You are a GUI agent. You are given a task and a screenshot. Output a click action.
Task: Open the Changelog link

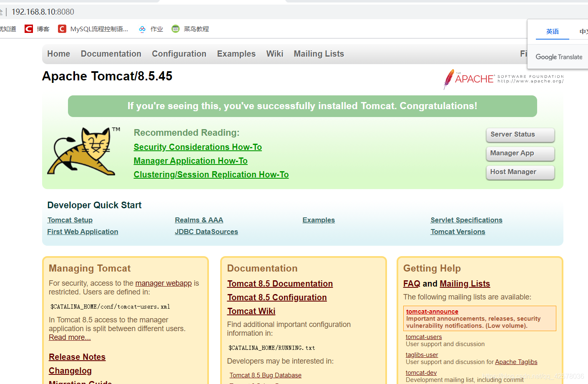(70, 371)
